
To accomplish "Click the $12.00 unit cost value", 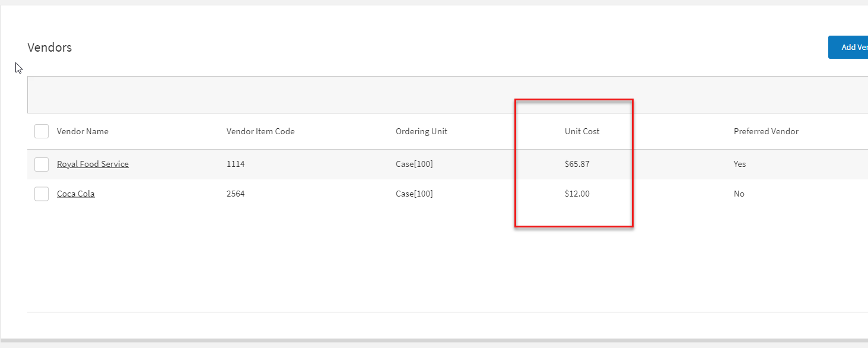I will click(577, 194).
